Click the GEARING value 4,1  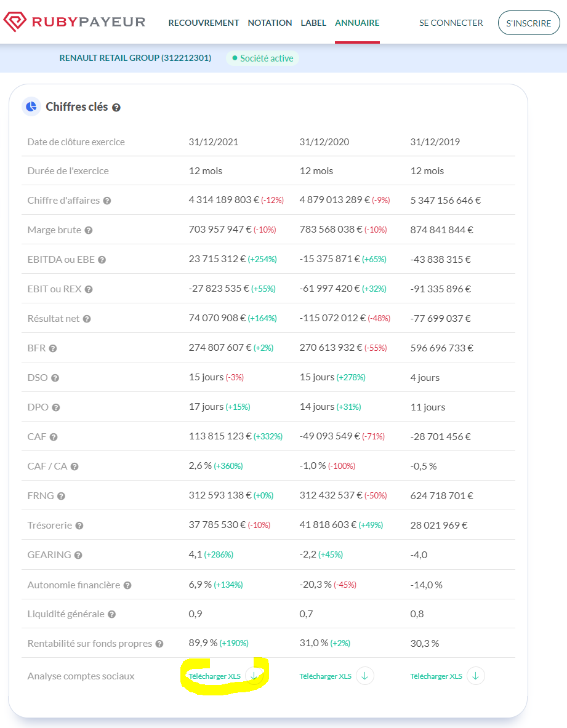pyautogui.click(x=195, y=554)
